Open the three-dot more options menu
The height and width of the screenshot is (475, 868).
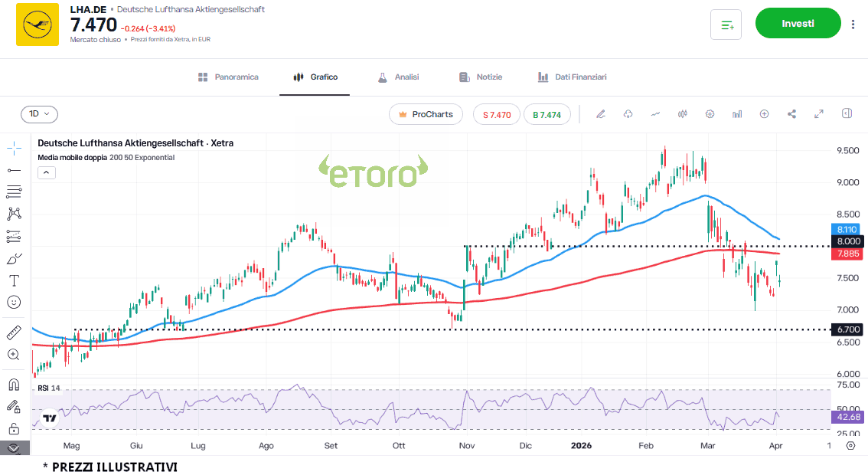(853, 24)
